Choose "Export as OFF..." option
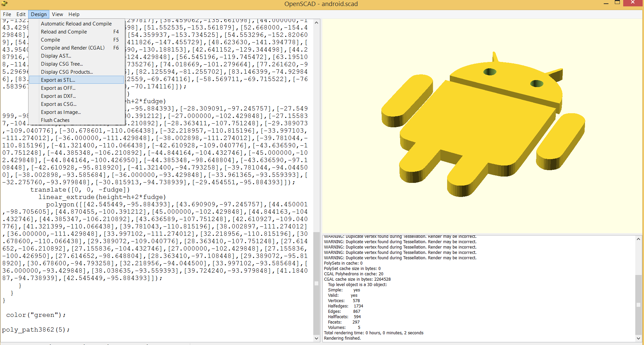This screenshot has height=345, width=644. [x=58, y=88]
